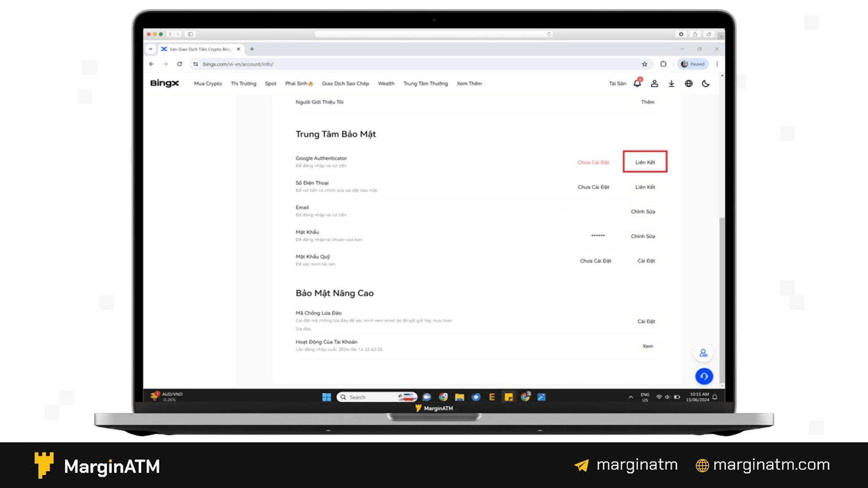Open the Spot menu item
Viewport: 868px width, 488px height.
(271, 83)
